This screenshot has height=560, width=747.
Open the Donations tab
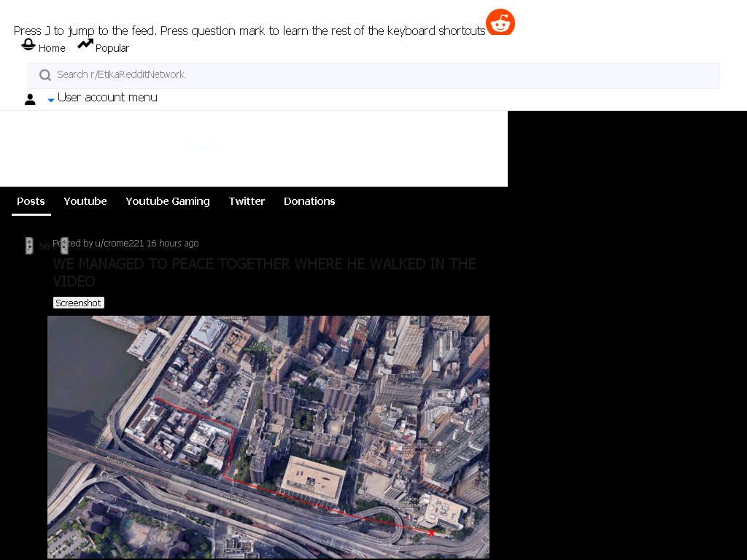click(309, 201)
